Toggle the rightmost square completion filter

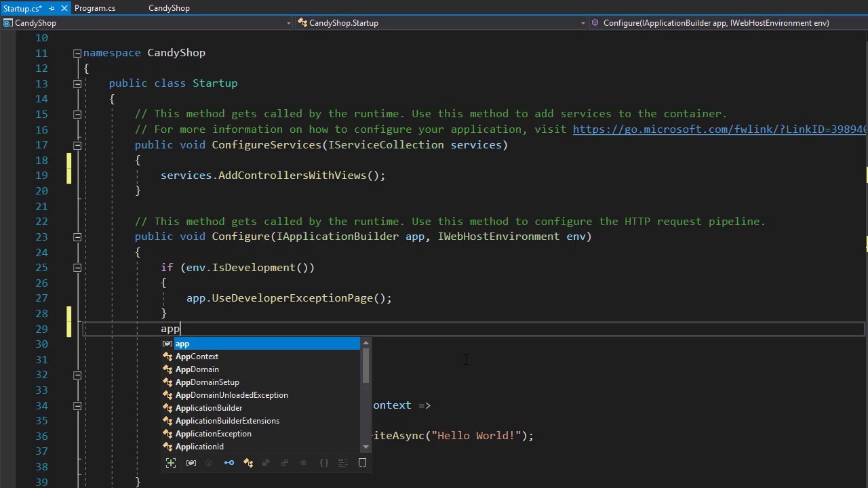pos(362,463)
